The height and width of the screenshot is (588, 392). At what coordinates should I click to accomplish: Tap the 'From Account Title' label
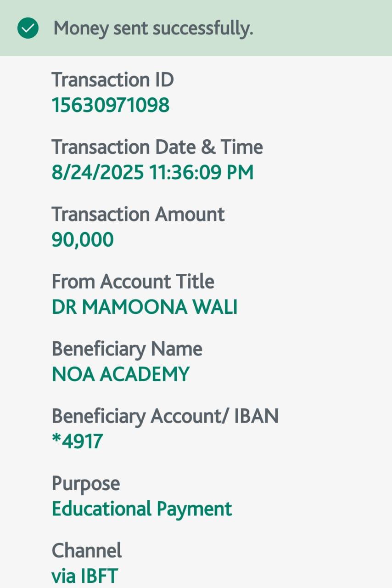point(133,281)
